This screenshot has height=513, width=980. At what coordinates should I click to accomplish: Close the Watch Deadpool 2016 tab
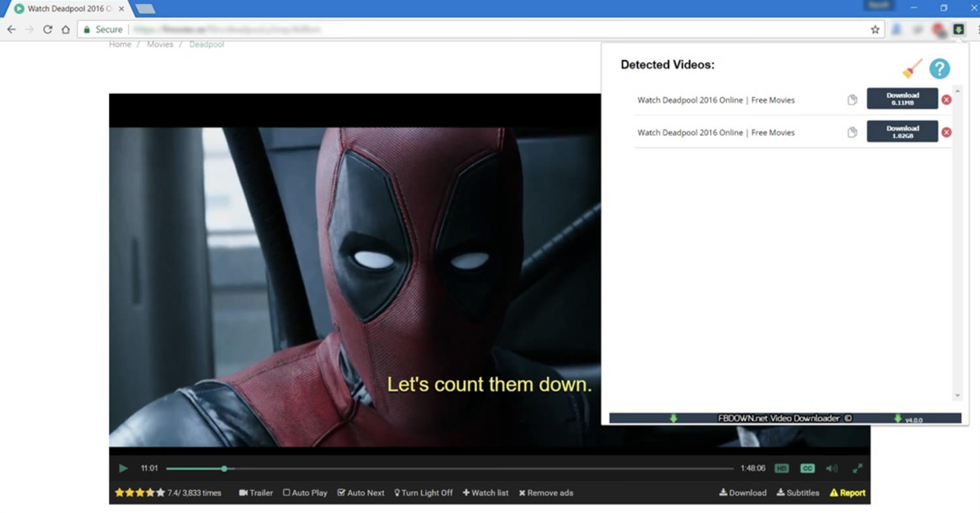pos(122,9)
